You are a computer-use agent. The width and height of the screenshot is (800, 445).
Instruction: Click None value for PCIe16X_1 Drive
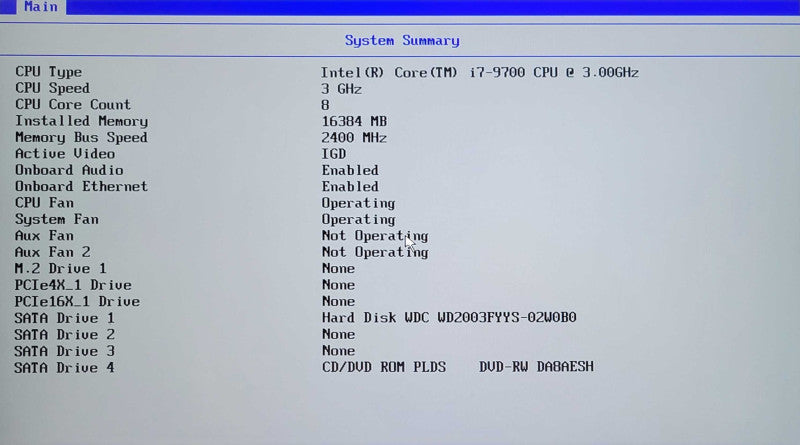(338, 302)
